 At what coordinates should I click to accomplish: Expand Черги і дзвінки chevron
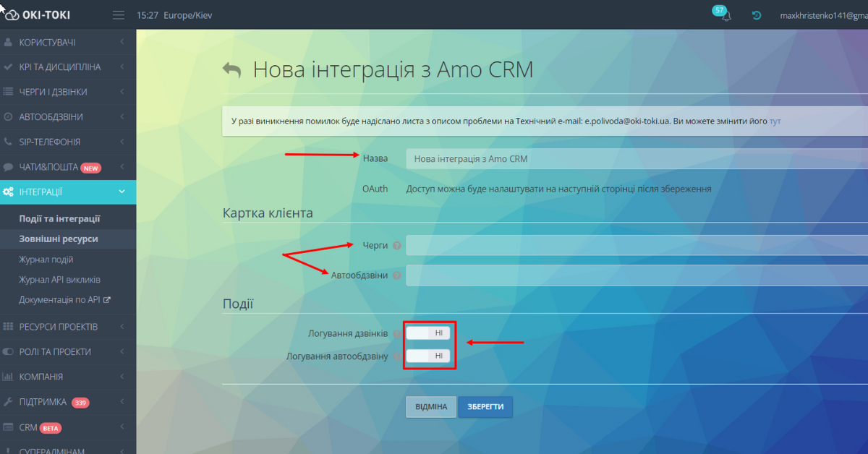tap(122, 92)
